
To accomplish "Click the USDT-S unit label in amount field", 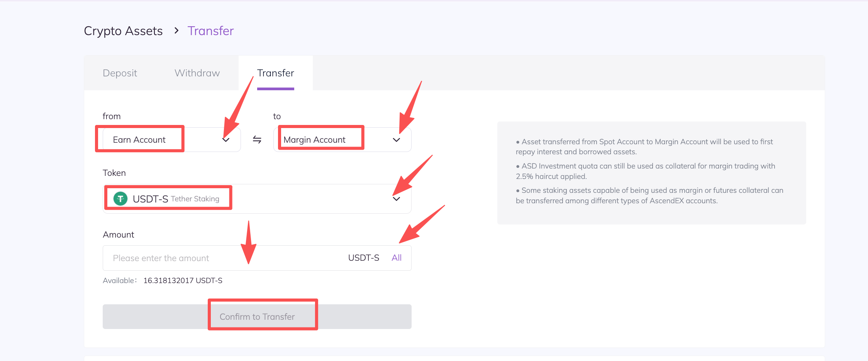I will click(x=363, y=258).
